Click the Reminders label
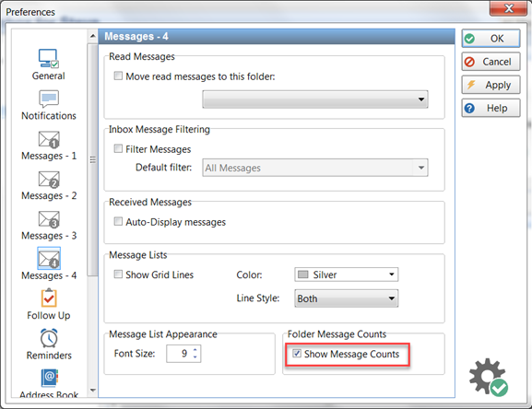 click(49, 356)
